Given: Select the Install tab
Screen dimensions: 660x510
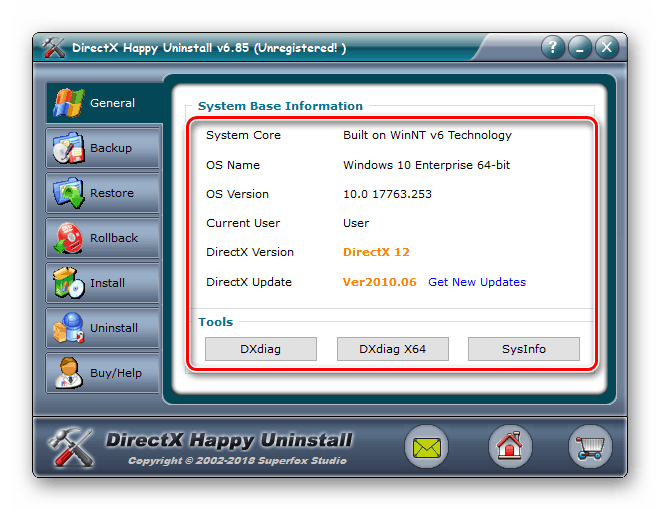Looking at the screenshot, I should pos(102,283).
